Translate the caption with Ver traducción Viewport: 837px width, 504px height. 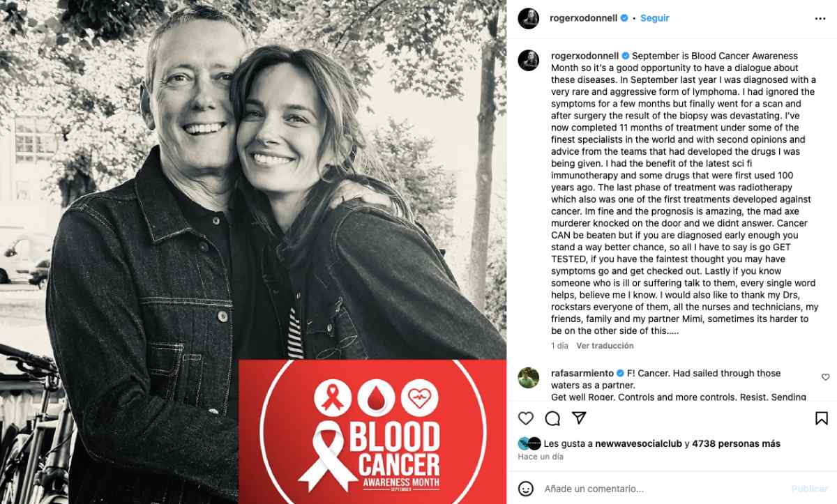pos(605,346)
